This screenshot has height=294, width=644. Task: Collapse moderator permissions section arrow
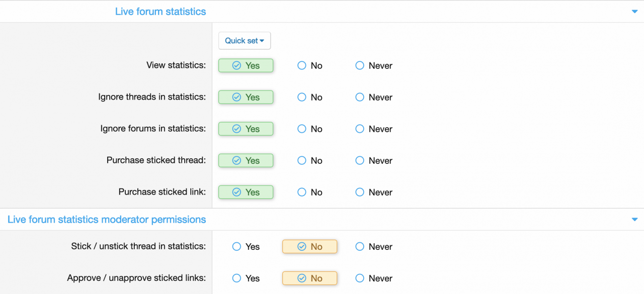634,220
